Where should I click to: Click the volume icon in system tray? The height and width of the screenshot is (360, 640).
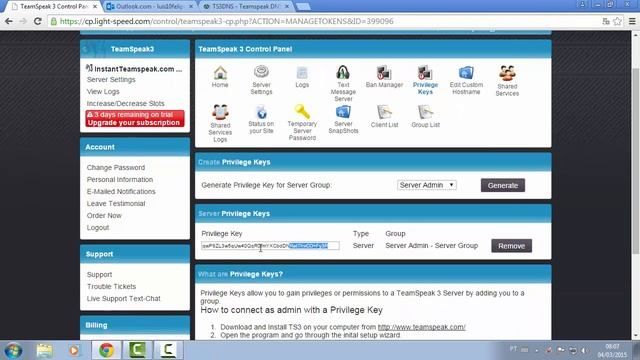(584, 350)
